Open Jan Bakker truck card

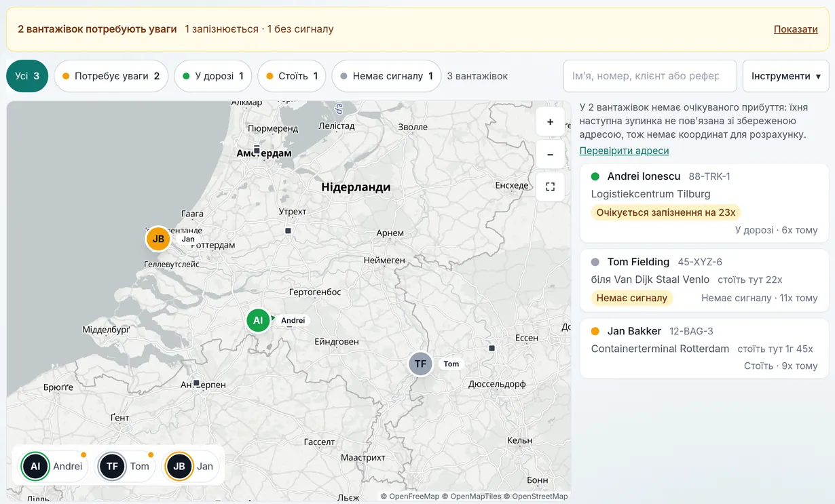click(x=704, y=349)
